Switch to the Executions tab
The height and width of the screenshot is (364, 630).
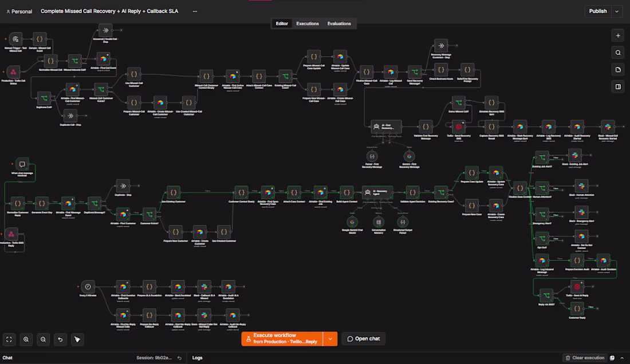(308, 23)
